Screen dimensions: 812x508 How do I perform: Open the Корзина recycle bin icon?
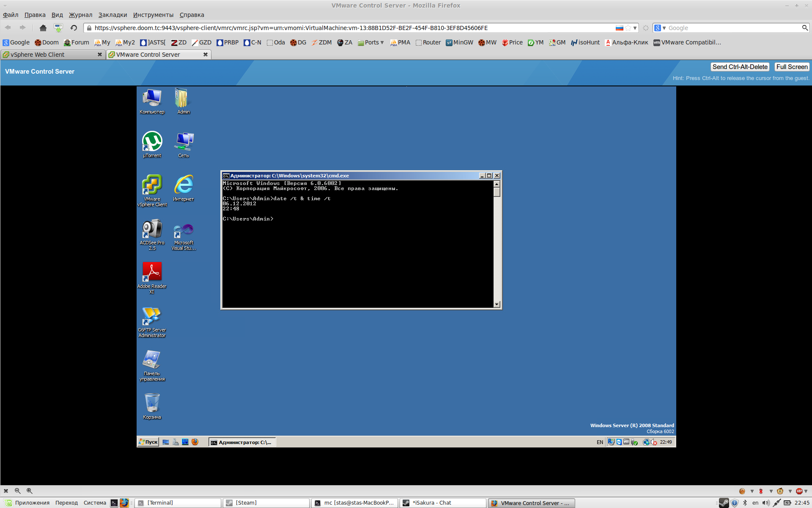(x=152, y=403)
